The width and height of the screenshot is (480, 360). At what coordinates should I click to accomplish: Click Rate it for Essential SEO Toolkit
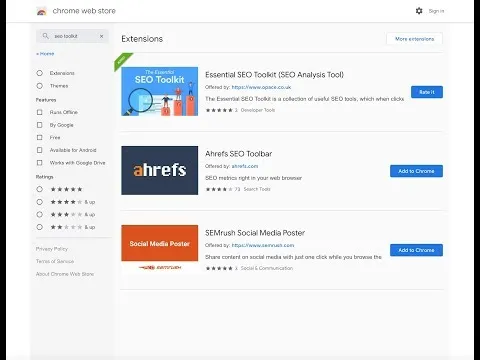pyautogui.click(x=427, y=92)
